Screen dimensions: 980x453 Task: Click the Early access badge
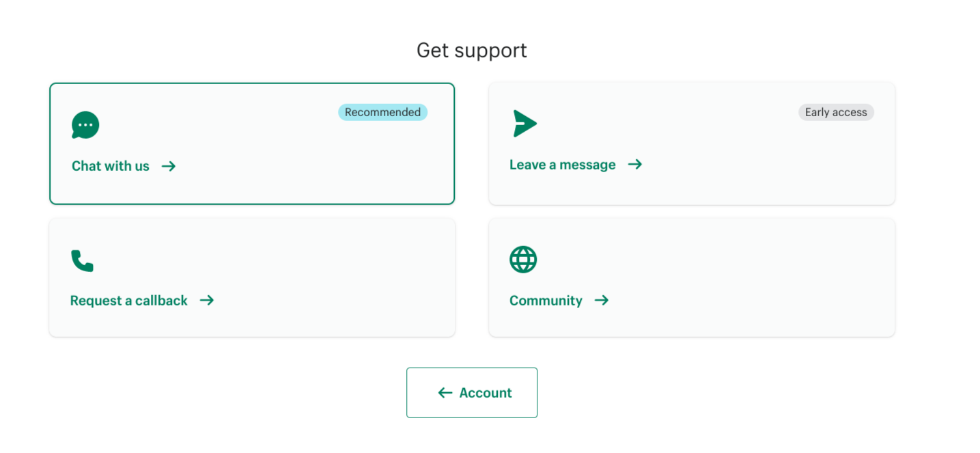coord(836,112)
